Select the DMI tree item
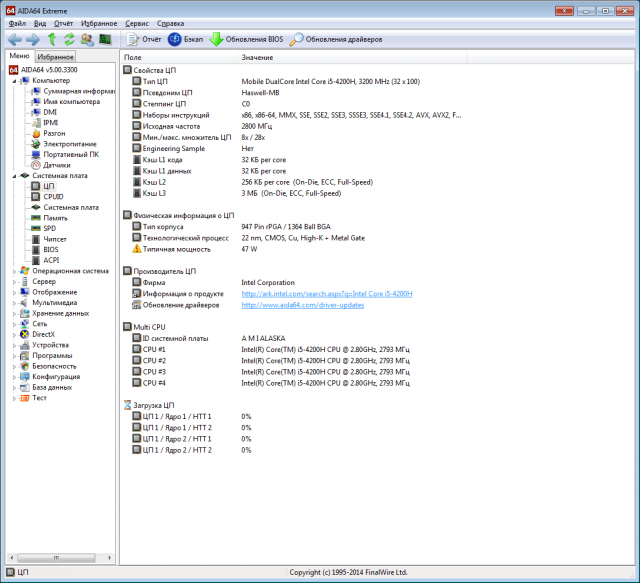Screen dimensions: 640x583 tap(44, 112)
